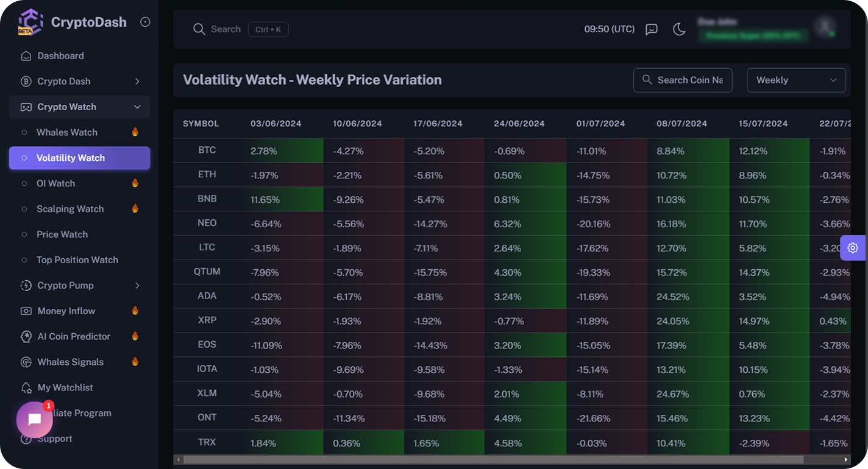
Task: Click the Crypto Watch gamepad icon
Action: [26, 107]
